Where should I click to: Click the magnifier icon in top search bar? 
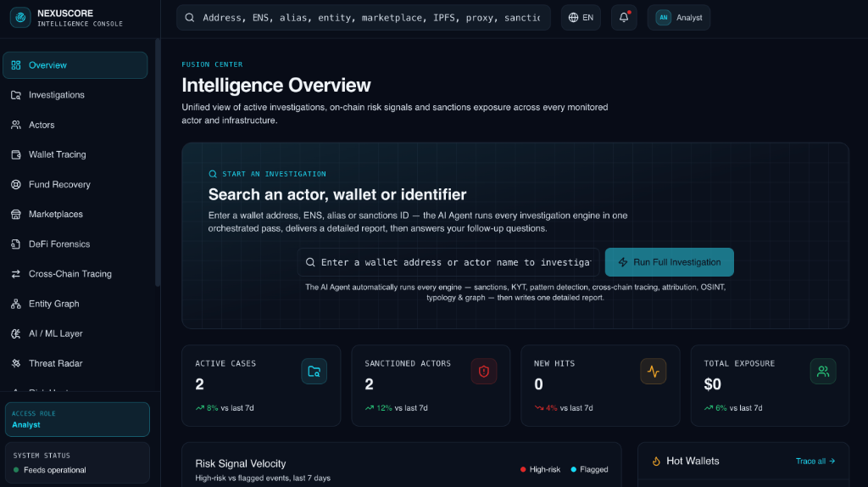190,18
